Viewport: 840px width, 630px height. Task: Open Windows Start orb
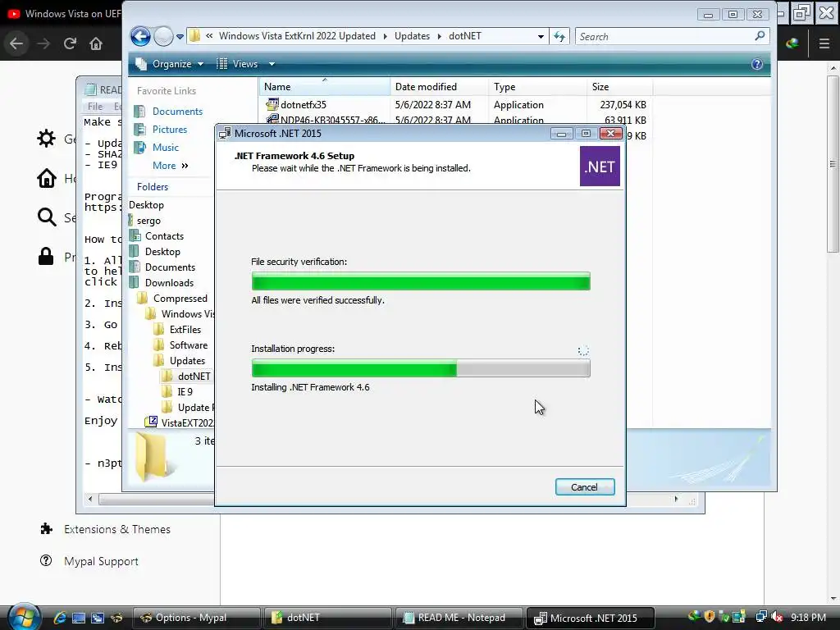(22, 617)
